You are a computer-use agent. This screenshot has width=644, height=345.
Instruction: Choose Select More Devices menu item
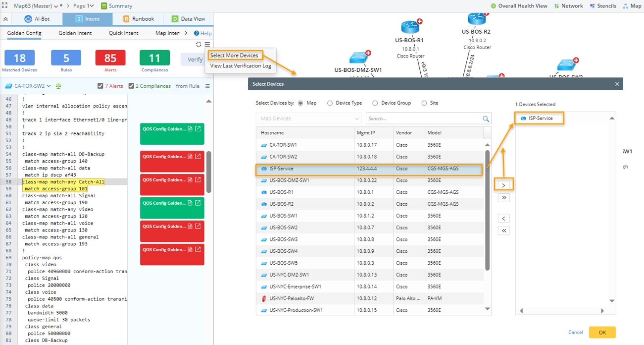coord(234,56)
